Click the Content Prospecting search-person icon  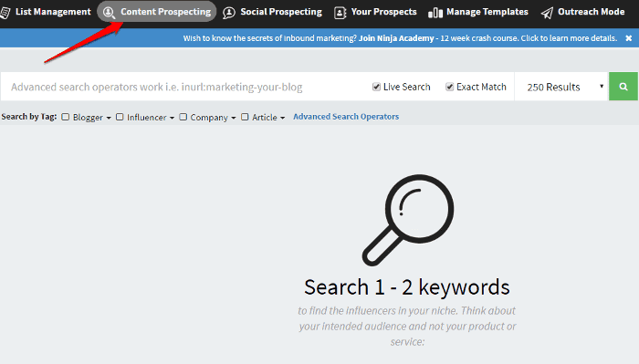(x=109, y=13)
